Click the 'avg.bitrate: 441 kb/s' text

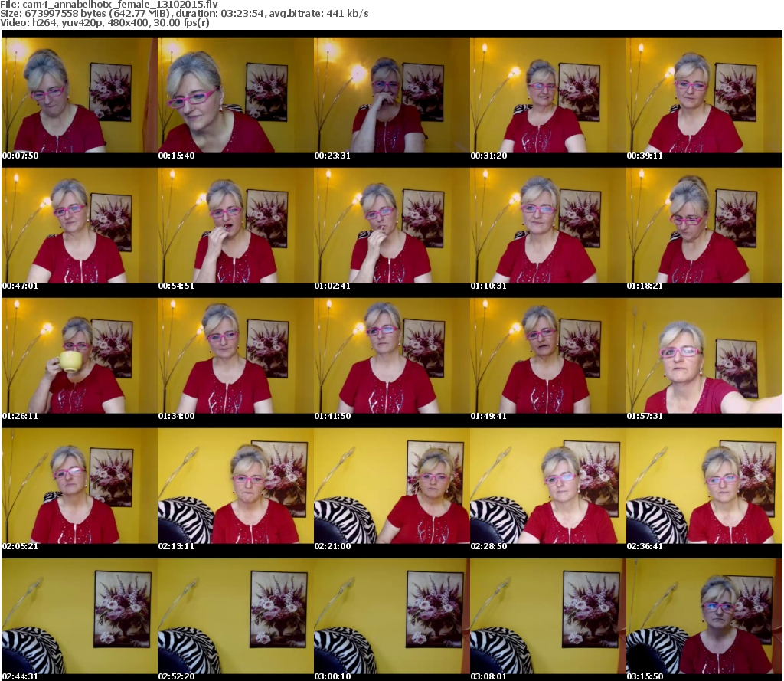click(319, 14)
